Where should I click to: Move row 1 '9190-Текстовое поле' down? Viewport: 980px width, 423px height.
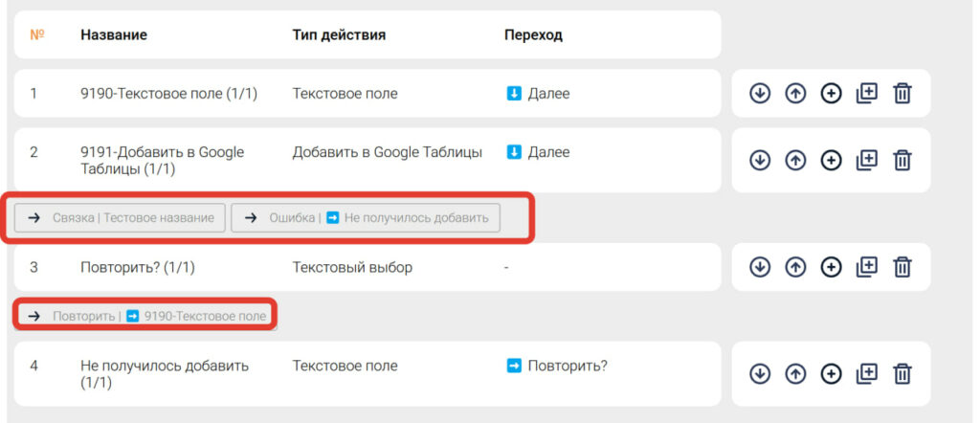pos(759,94)
